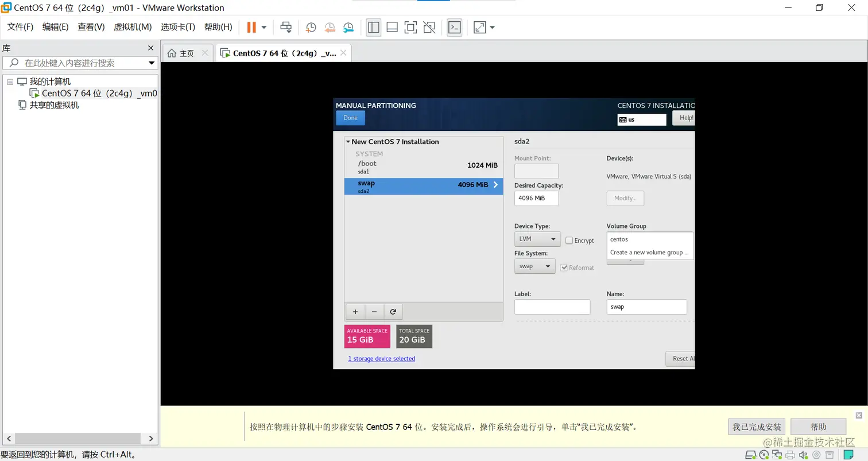Choose centos volume group option
868x461 pixels.
click(x=650, y=239)
